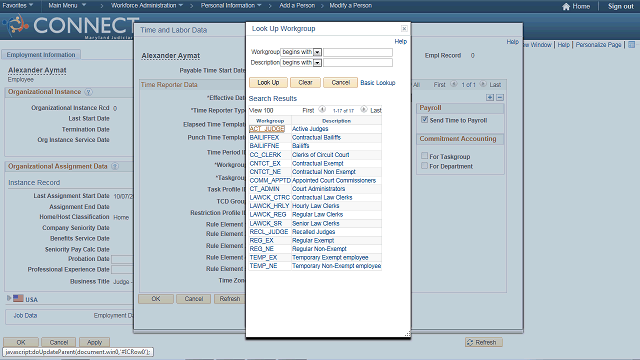
Task: Select the COMM_APPTD workgroup
Action: click(270, 180)
